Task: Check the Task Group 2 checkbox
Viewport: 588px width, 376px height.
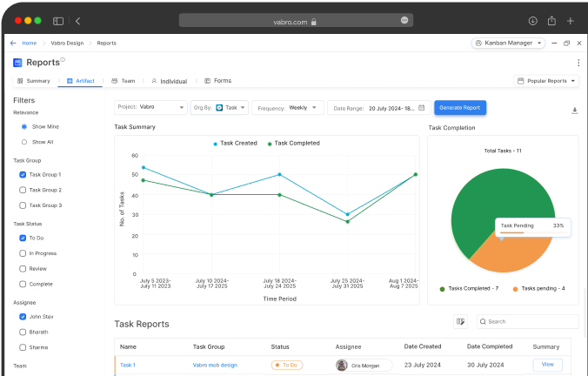Action: pyautogui.click(x=23, y=190)
